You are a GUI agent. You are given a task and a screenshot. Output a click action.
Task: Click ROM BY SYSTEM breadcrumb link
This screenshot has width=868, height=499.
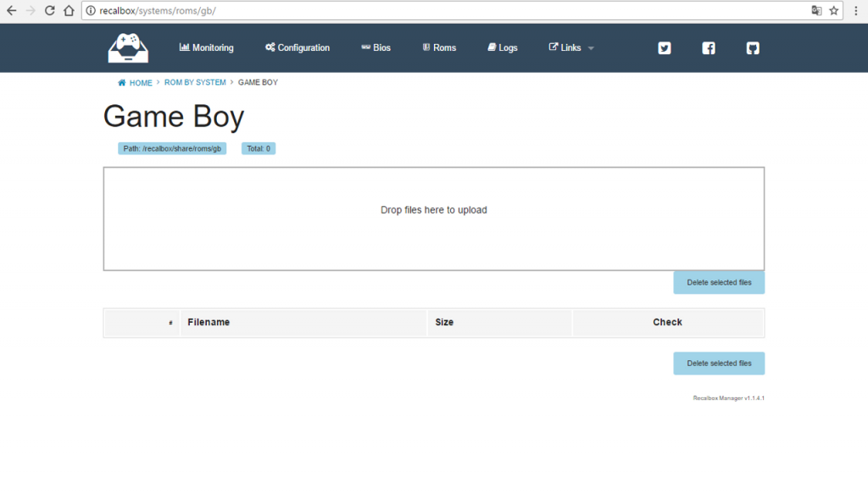point(195,83)
